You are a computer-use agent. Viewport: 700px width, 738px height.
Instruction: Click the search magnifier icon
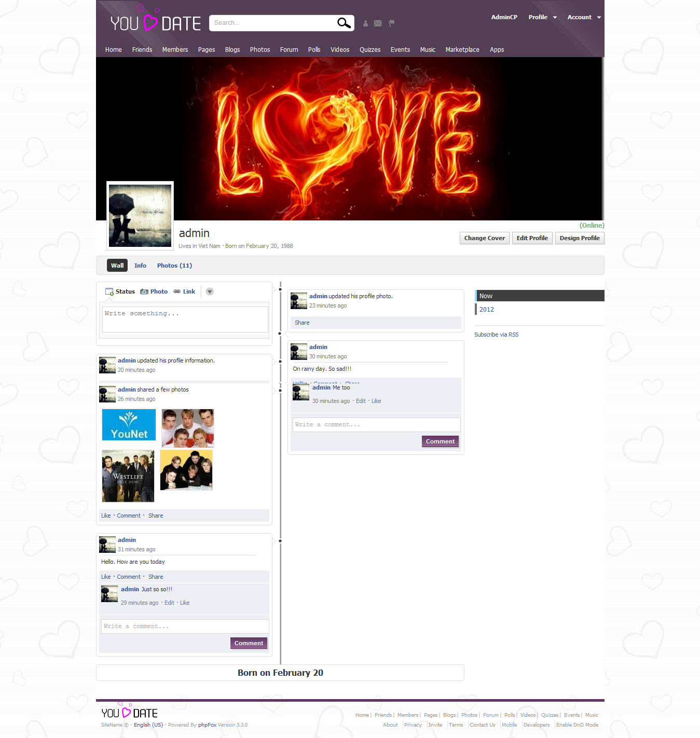point(344,23)
